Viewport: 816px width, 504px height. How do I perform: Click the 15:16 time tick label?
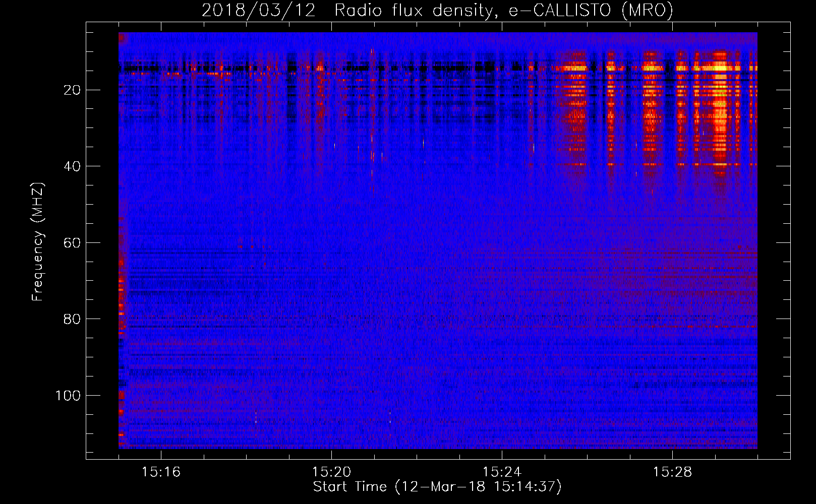coord(161,472)
